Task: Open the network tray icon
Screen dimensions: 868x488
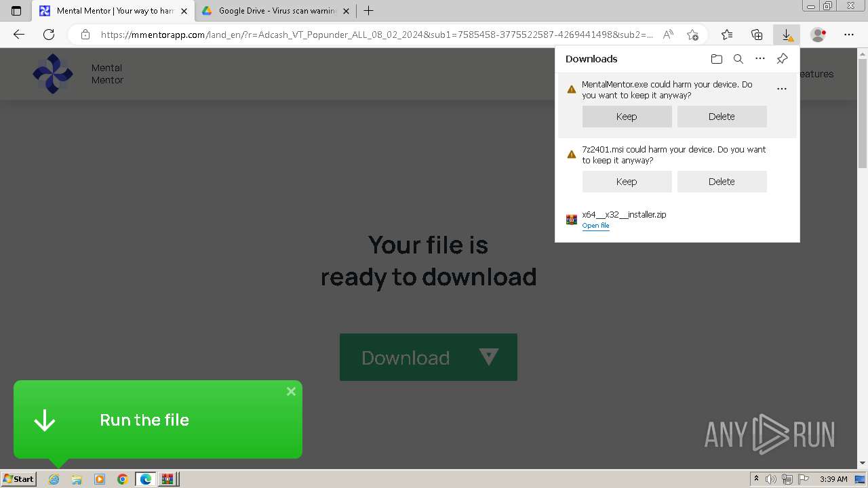Action: click(x=787, y=479)
